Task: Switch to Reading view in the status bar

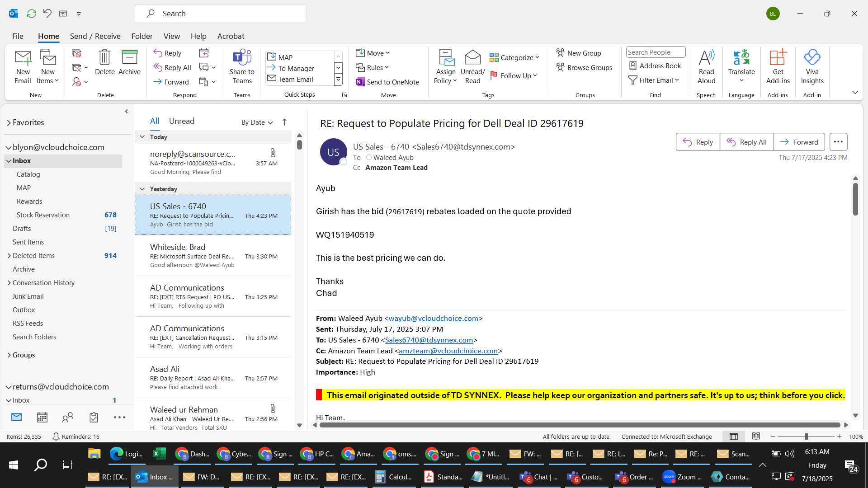Action: (756, 436)
